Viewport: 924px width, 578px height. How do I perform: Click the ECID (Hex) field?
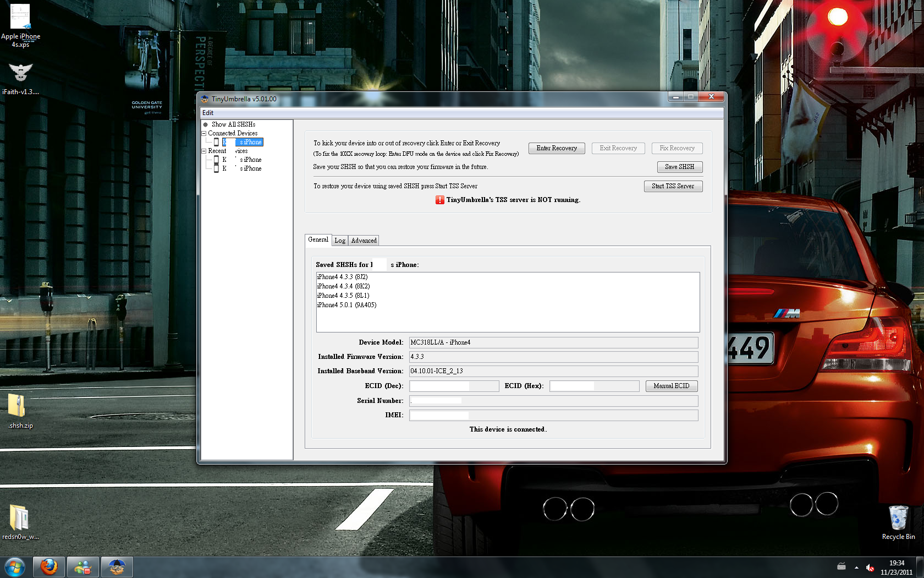(595, 386)
